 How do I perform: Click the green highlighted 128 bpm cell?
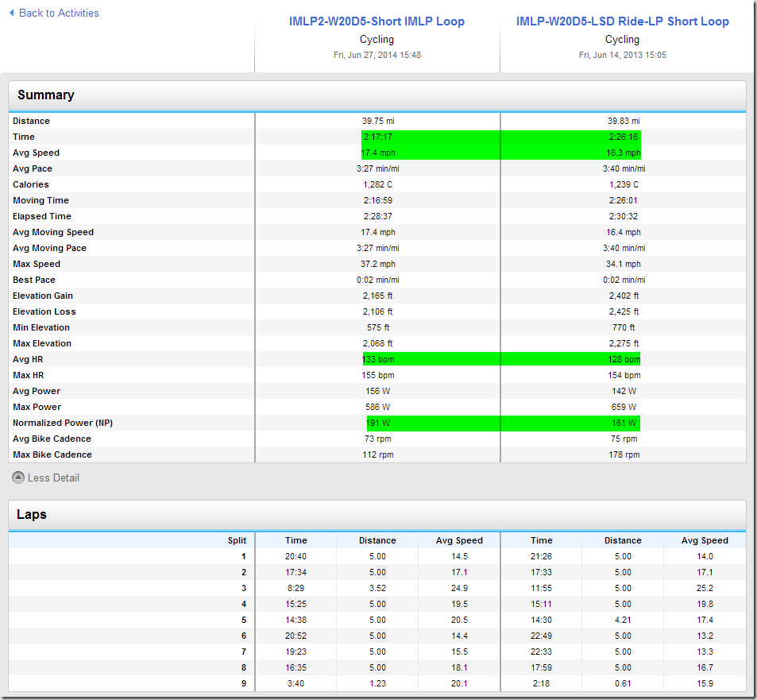pyautogui.click(x=624, y=359)
